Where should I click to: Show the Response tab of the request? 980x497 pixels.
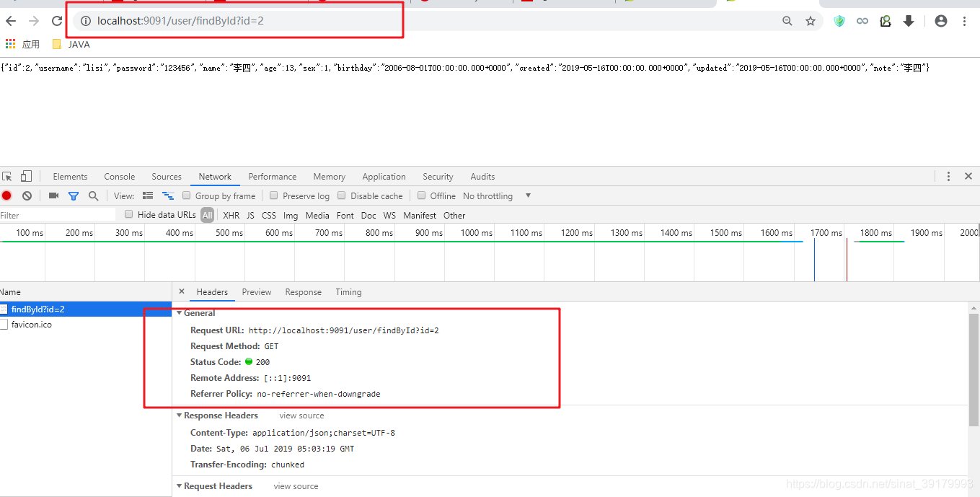click(303, 292)
